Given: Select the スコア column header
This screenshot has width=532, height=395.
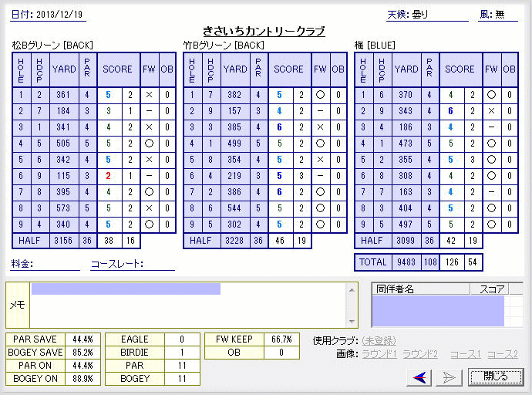Looking at the screenshot, I should [490, 289].
